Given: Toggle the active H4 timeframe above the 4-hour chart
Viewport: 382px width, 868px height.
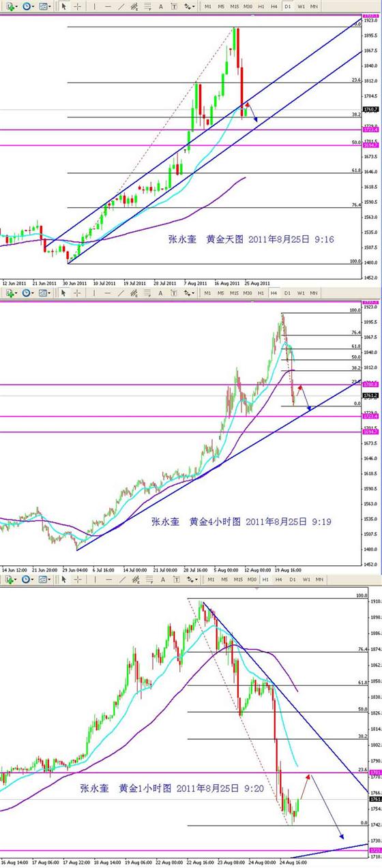Looking at the screenshot, I should 274,293.
